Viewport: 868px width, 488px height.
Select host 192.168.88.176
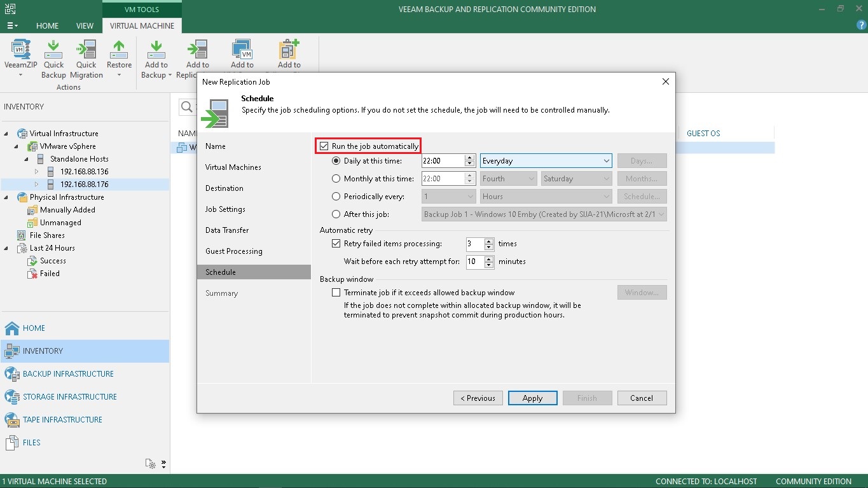(x=84, y=185)
